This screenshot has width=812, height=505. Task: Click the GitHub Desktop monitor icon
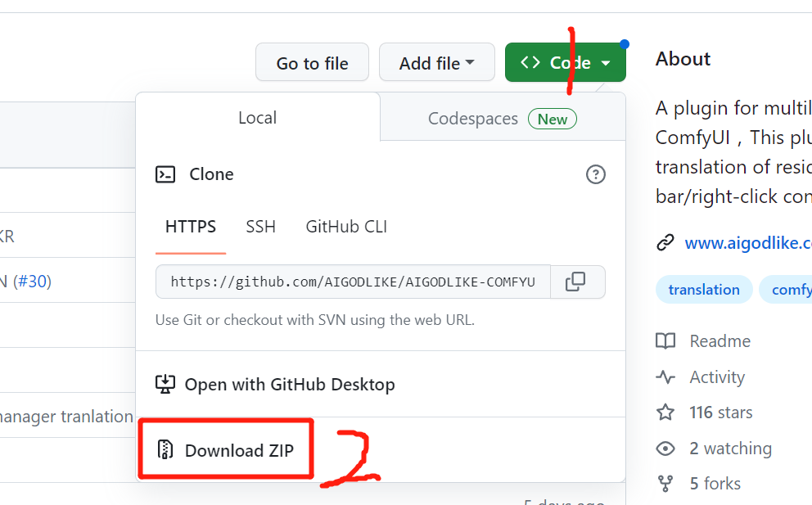165,385
